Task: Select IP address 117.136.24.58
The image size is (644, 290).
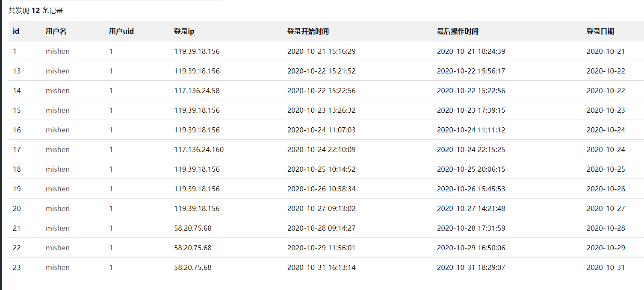Action: (197, 91)
